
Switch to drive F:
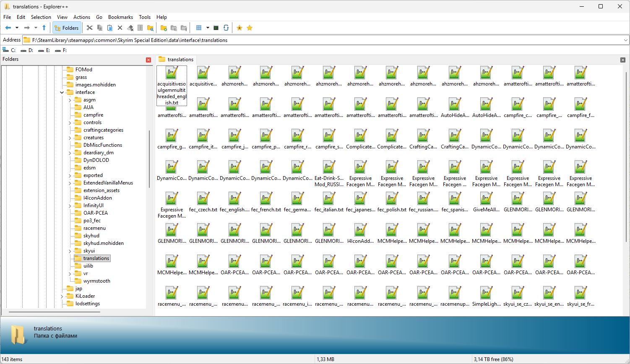[61, 50]
